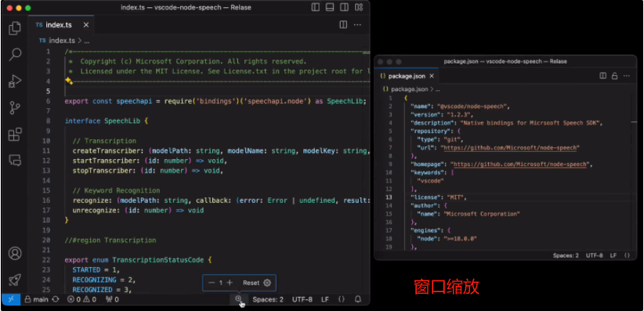The image size is (644, 311).
Task: Click the "license": "MIT" line
Action: (x=439, y=197)
